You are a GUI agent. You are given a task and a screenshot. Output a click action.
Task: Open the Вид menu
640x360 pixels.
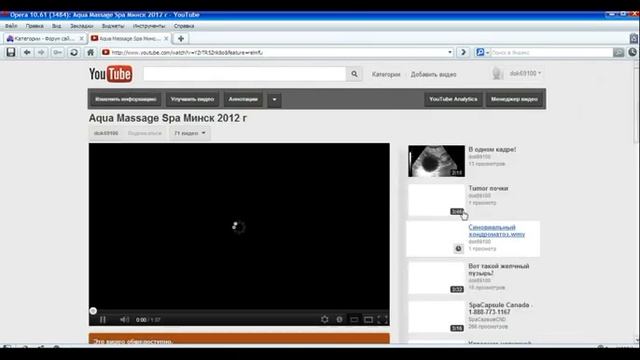pyautogui.click(x=56, y=26)
